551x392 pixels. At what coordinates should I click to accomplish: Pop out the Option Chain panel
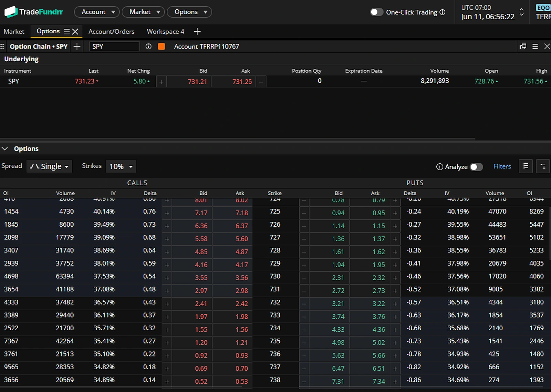pos(523,47)
